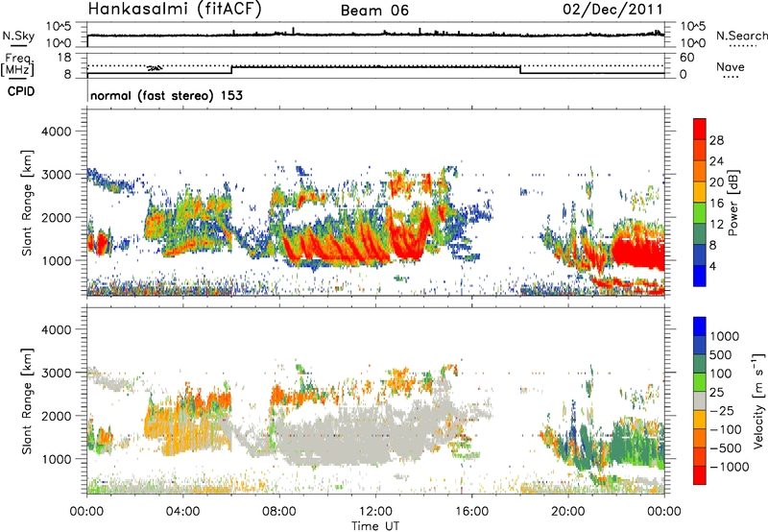This screenshot has width=768, height=532.
Task: Click the "Hankasalmi (fitACF)" plot title
Action: (175, 10)
